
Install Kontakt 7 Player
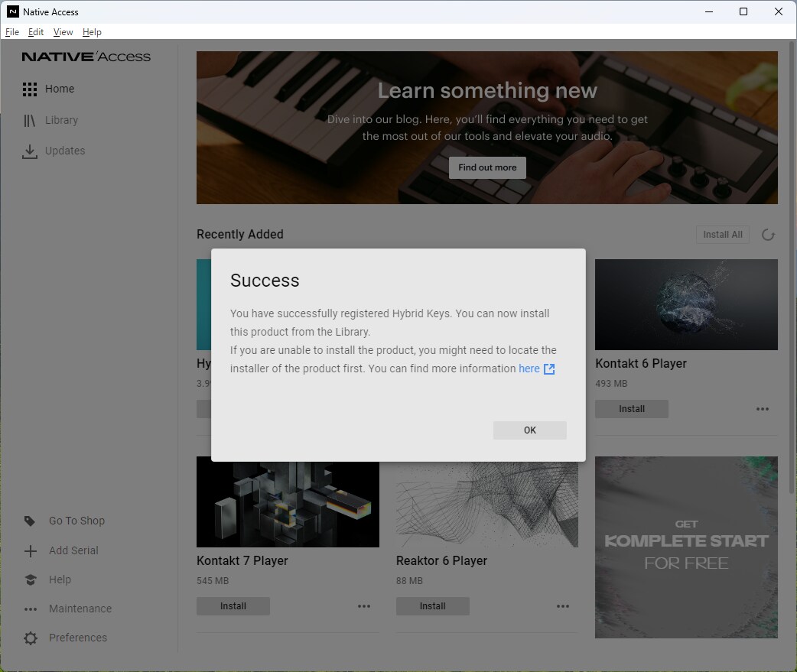click(x=233, y=606)
